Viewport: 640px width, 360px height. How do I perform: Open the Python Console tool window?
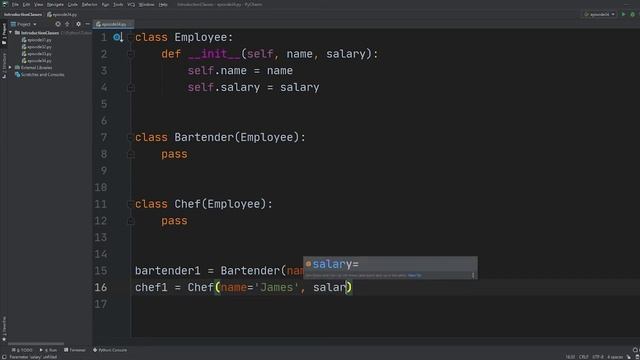coord(110,350)
